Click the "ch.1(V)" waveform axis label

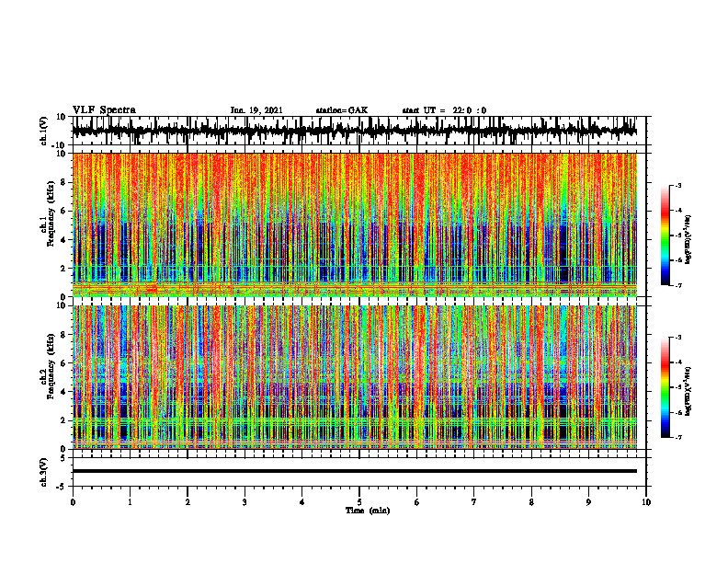click(44, 131)
